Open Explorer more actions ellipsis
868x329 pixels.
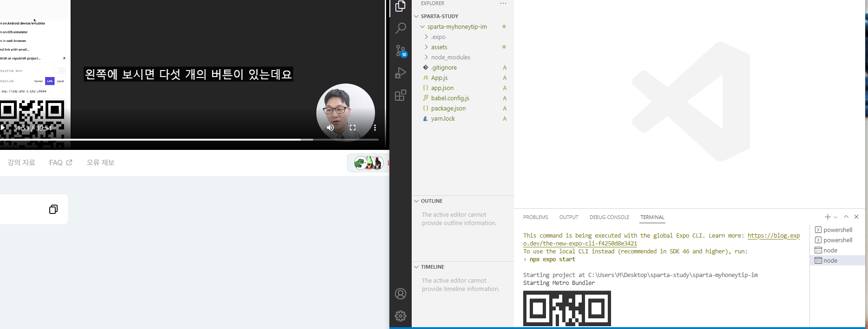503,3
